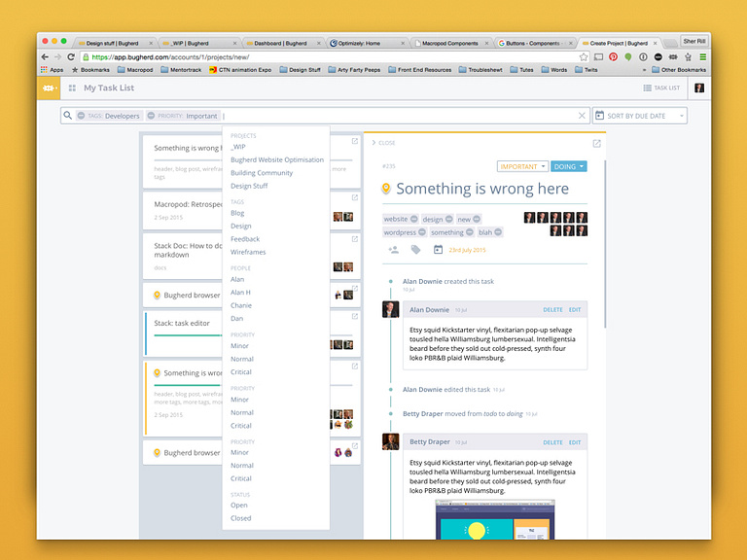Remove the Developers tag filter
This screenshot has height=560, width=747.
(x=81, y=116)
